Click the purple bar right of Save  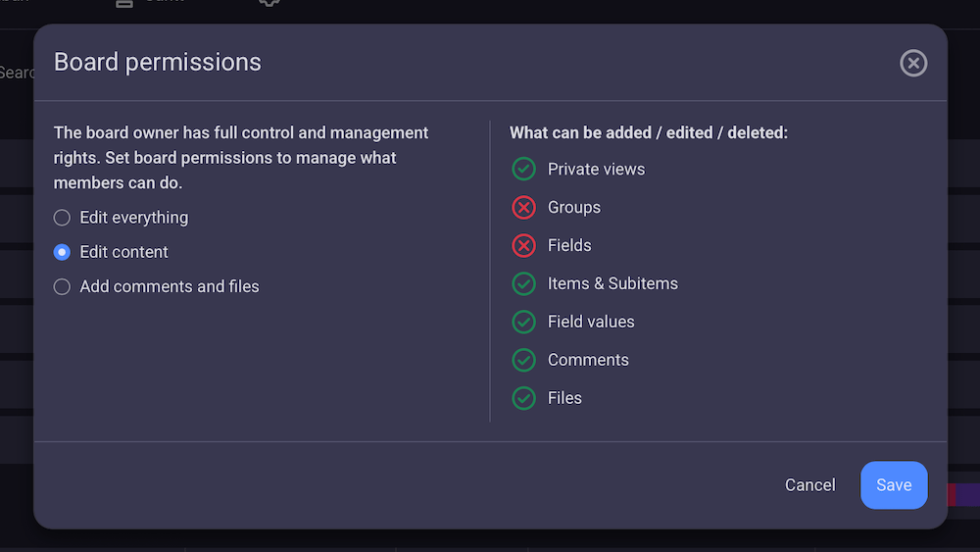(x=967, y=494)
